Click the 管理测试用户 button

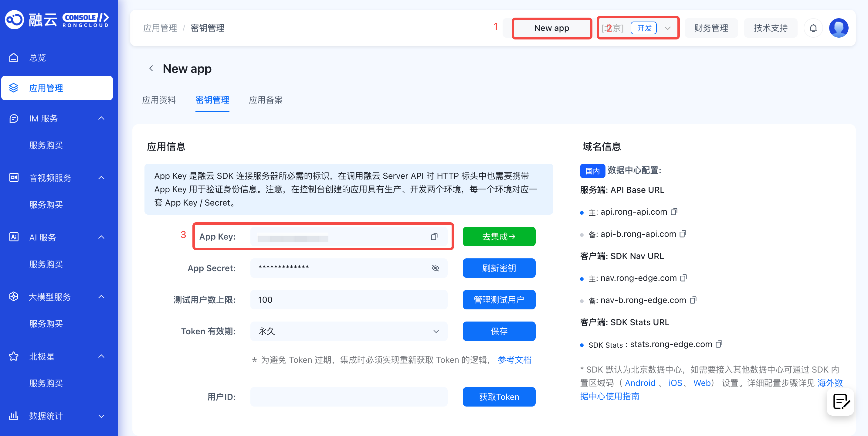tap(499, 300)
